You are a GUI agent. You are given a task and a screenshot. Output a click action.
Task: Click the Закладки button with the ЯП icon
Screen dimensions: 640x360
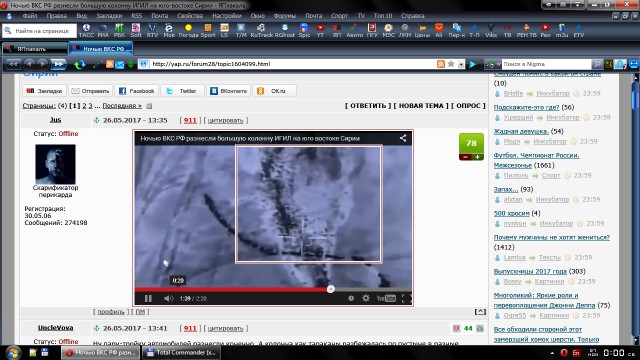44,91
